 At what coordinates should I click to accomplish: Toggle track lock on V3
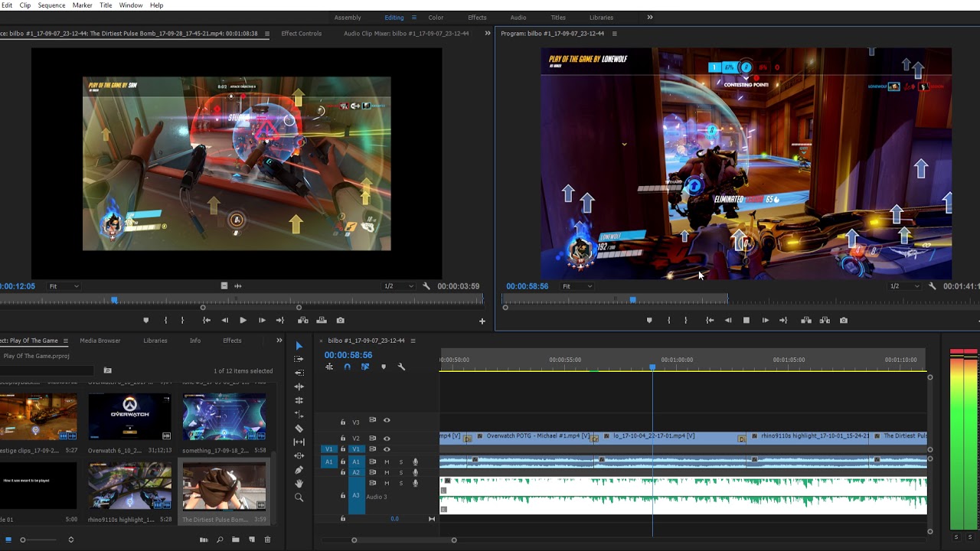[343, 422]
